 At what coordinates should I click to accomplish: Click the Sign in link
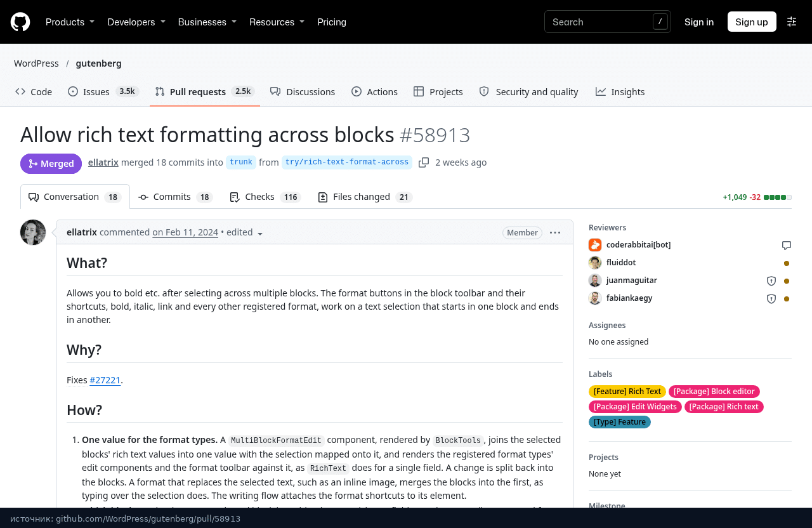699,22
